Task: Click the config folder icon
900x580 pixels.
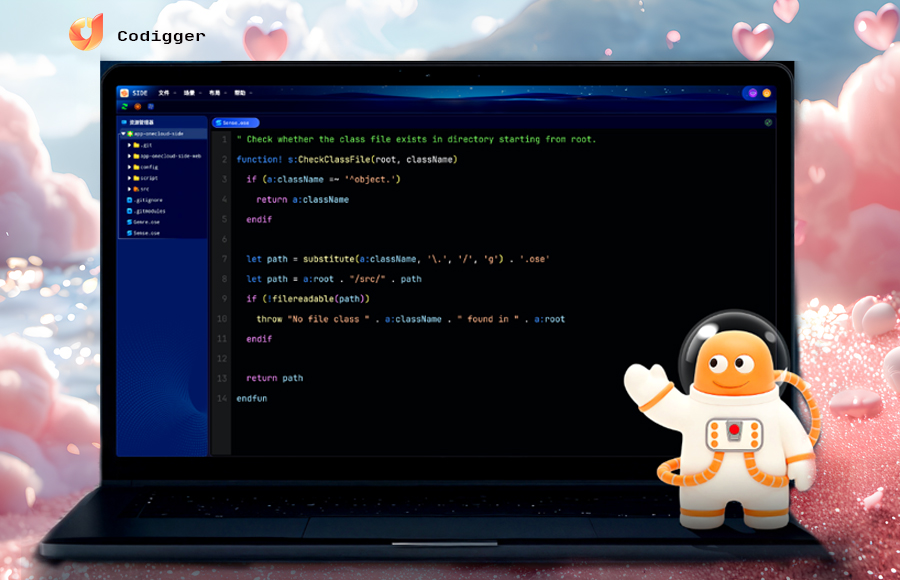Action: pyautogui.click(x=137, y=167)
